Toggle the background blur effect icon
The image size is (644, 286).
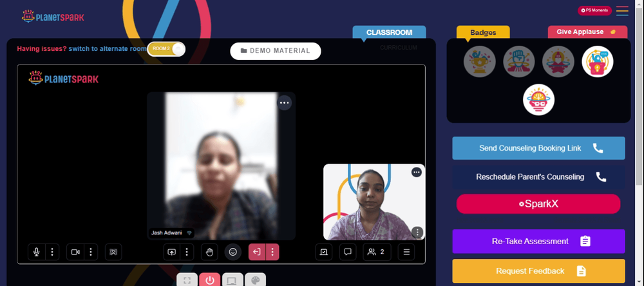click(113, 252)
